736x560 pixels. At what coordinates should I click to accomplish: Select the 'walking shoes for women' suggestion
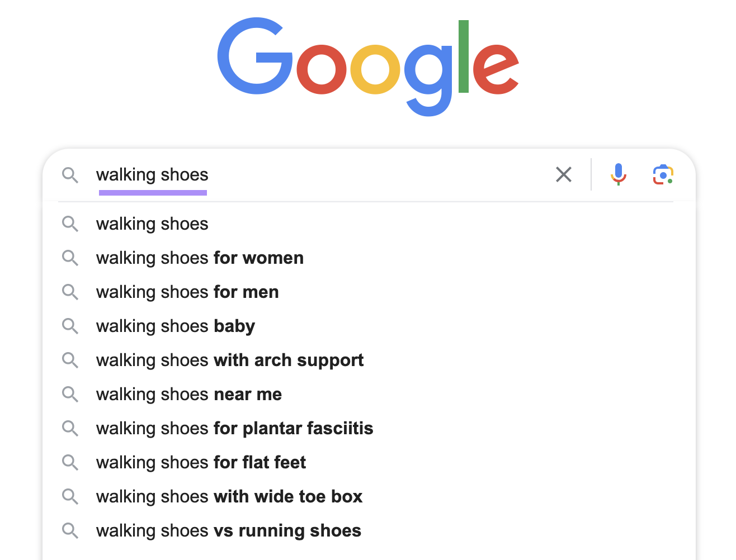click(x=200, y=258)
